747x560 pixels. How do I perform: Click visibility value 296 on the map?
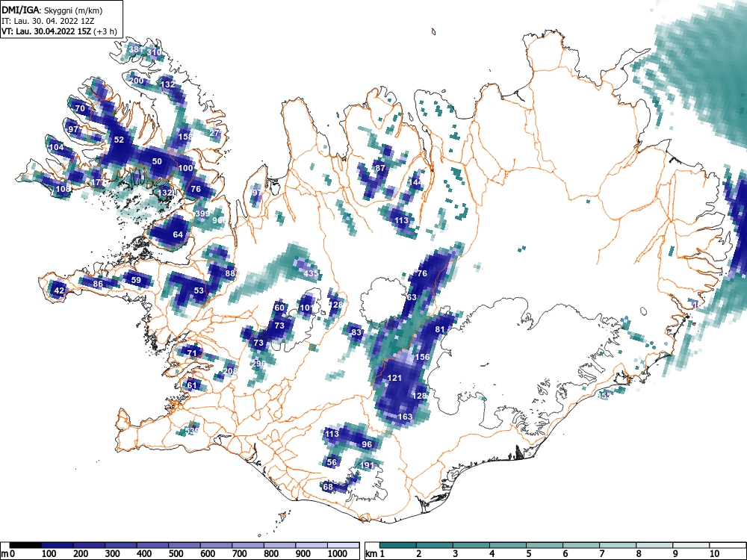coord(258,364)
